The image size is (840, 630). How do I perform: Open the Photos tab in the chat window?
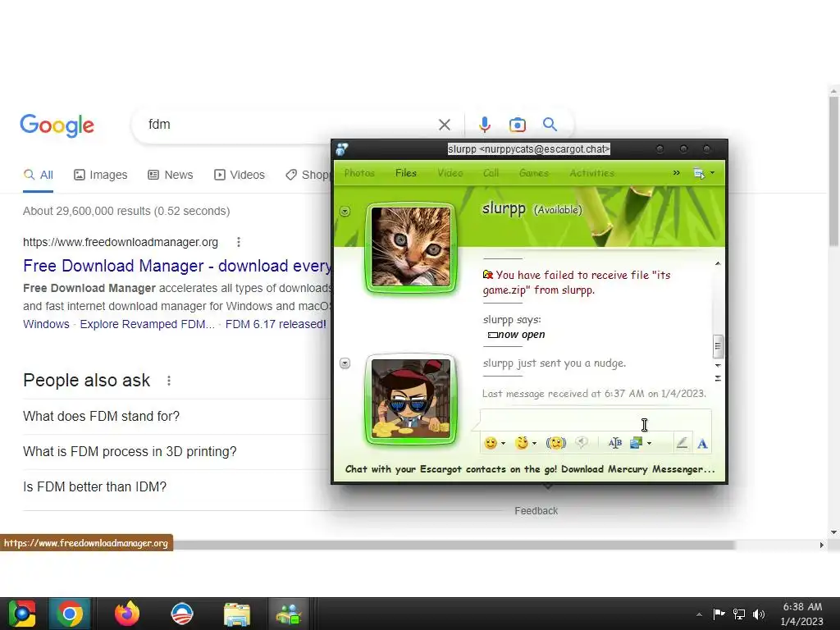coord(359,173)
